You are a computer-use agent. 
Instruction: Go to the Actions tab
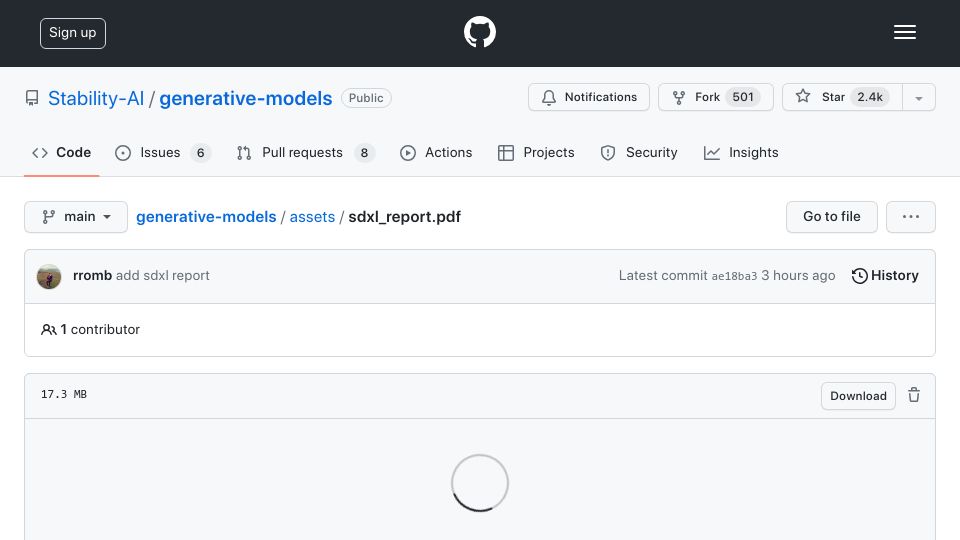coord(436,152)
